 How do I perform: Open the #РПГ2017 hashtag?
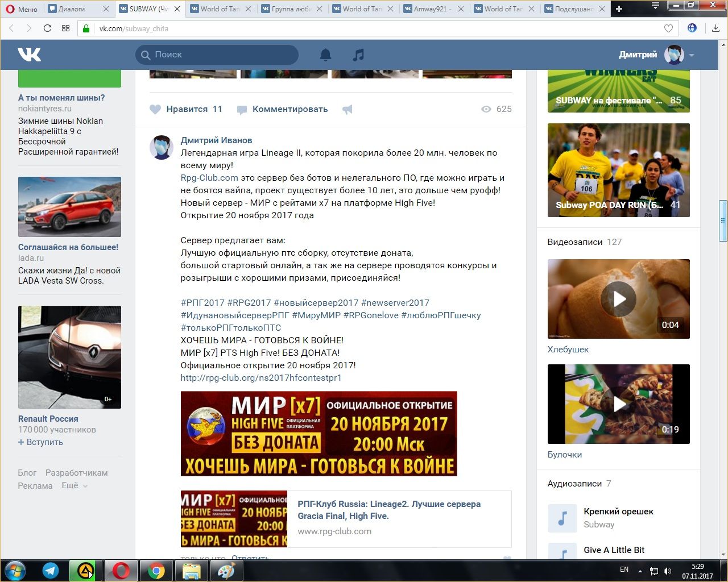click(202, 303)
